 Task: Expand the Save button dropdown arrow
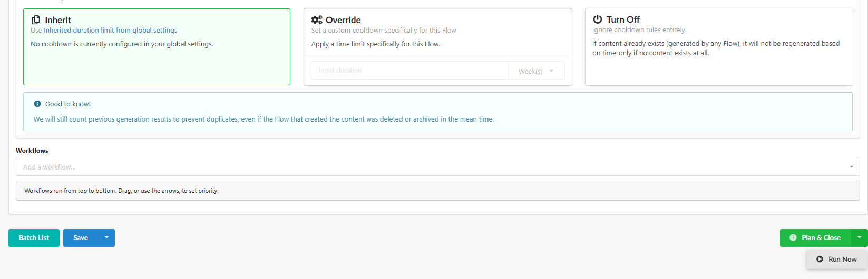click(x=106, y=238)
